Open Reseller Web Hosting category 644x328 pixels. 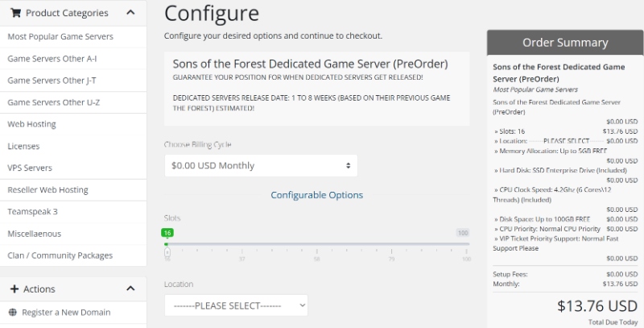pos(47,189)
